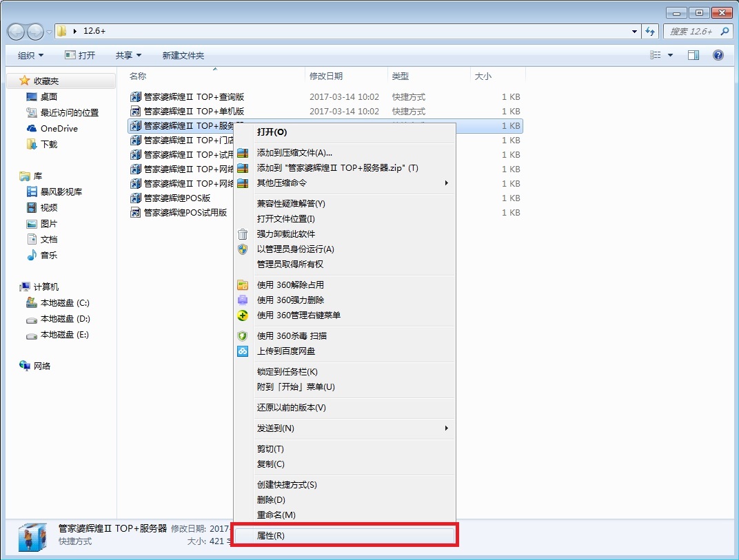The width and height of the screenshot is (739, 560).
Task: Click 360杀毒 扫描 shield icon
Action: (243, 336)
